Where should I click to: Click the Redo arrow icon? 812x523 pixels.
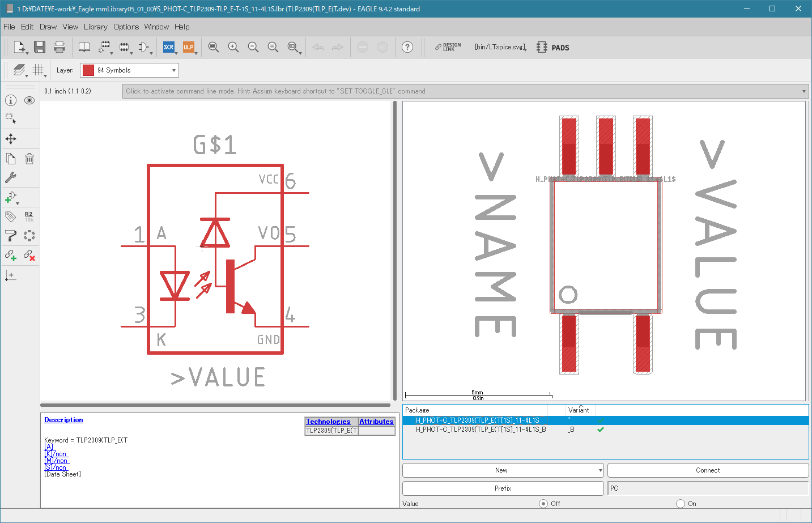[338, 47]
